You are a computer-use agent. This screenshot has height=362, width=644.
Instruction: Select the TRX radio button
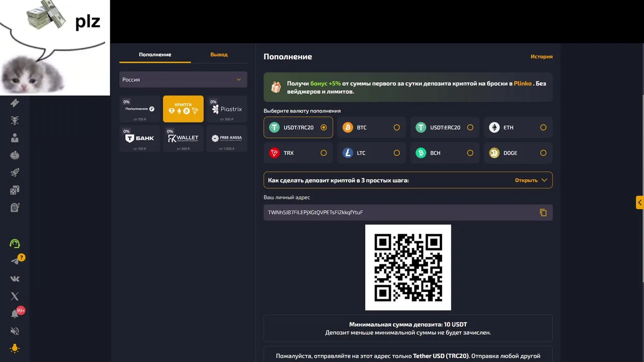[x=324, y=153]
